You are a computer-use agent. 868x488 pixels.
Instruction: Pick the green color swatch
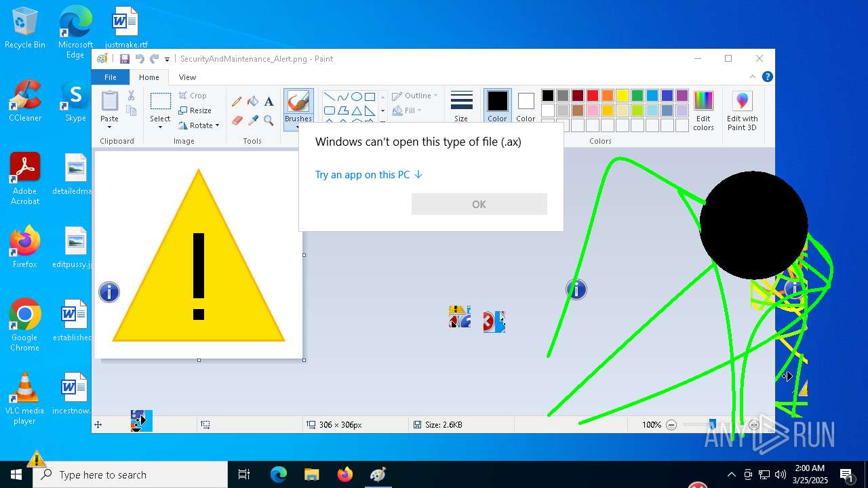tap(637, 96)
